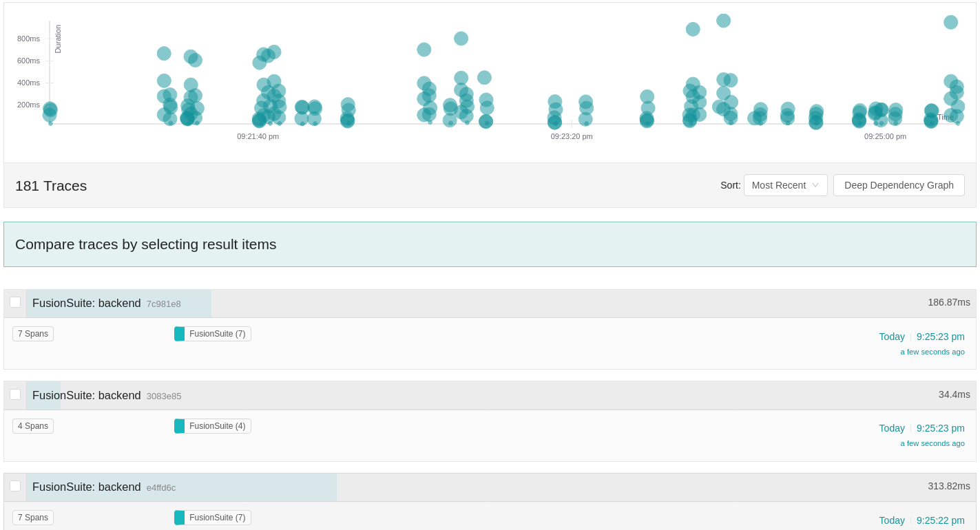Click the 34.4ms duration label
The width and height of the screenshot is (980, 530).
(x=954, y=394)
